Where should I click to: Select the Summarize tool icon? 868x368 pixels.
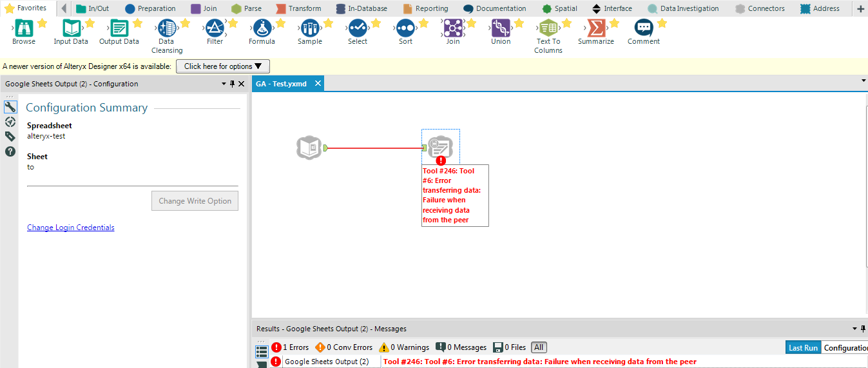[x=596, y=28]
